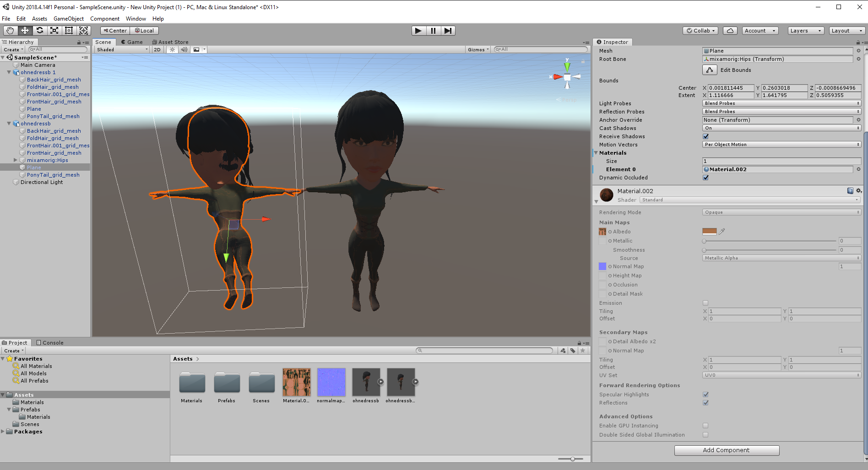Select Directional Light in Hierarchy
Viewport: 868px width, 470px height.
[42, 182]
